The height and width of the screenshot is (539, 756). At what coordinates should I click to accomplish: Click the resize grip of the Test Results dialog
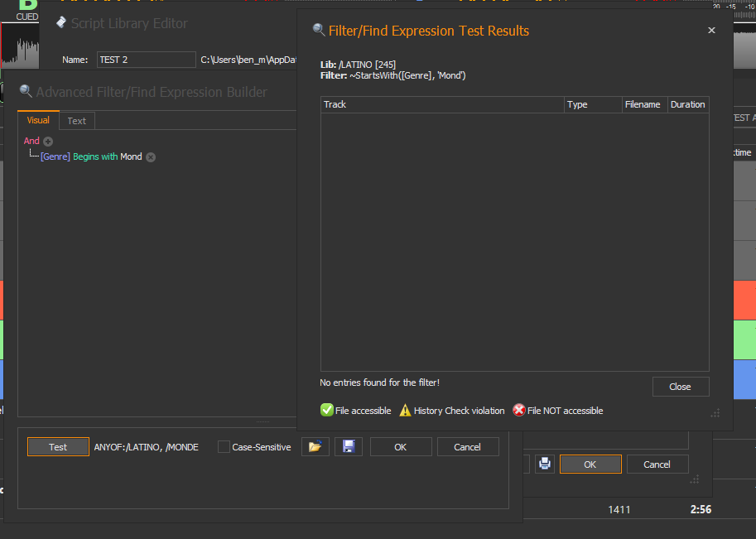715,412
